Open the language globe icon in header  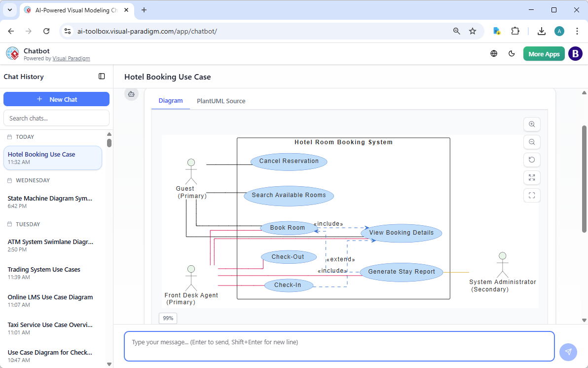click(494, 53)
